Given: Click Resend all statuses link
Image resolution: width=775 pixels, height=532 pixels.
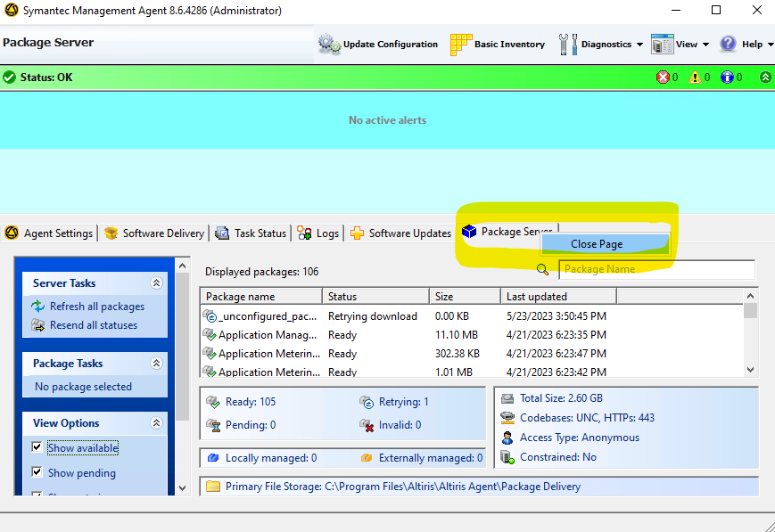Looking at the screenshot, I should point(93,325).
